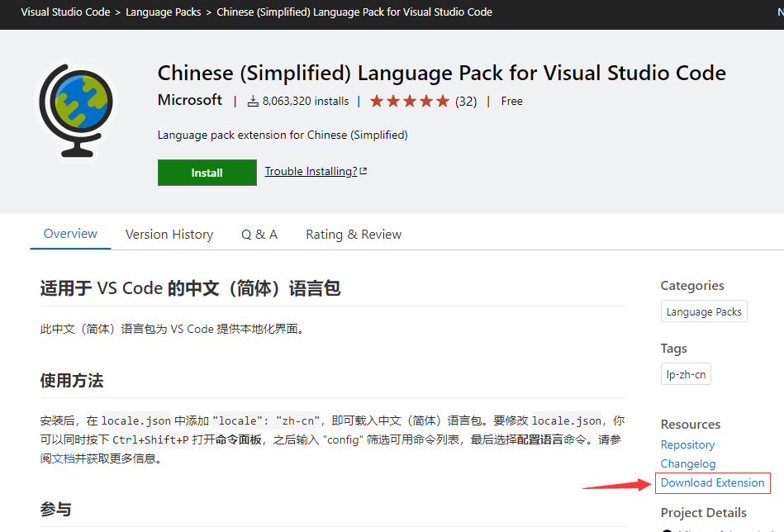This screenshot has height=532, width=784.
Task: Click the Download Extension link
Action: [713, 483]
